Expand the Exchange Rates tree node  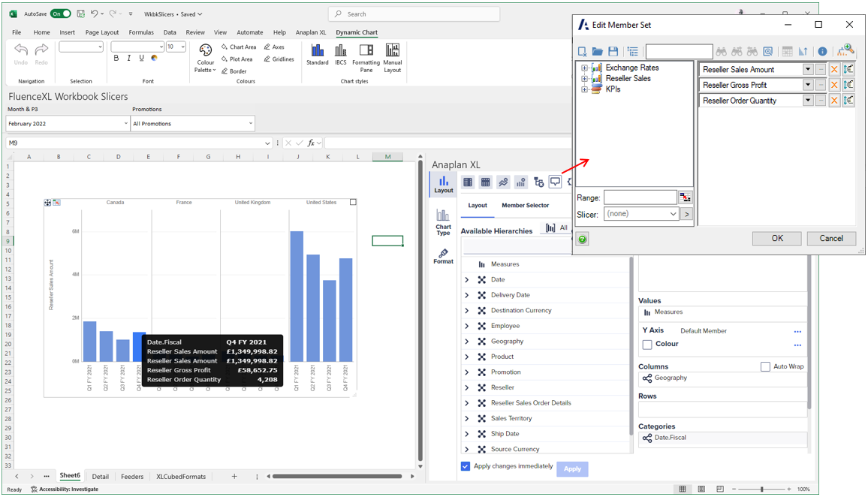[x=585, y=67]
